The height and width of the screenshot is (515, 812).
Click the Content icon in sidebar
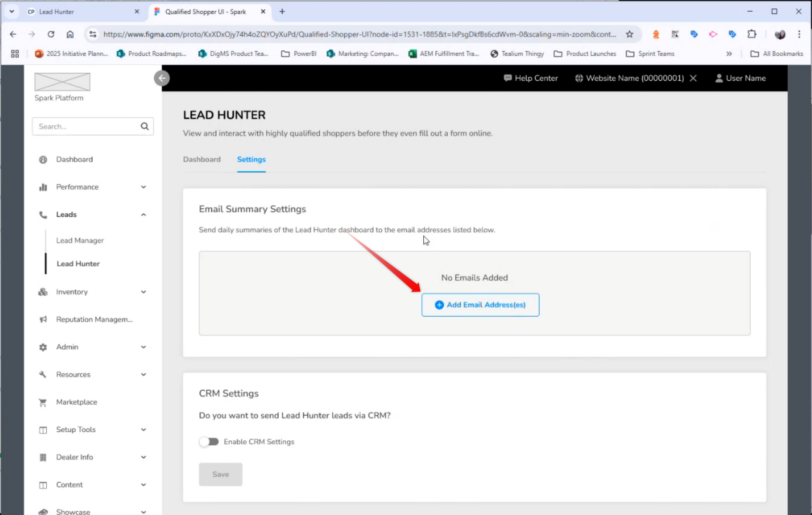(43, 485)
